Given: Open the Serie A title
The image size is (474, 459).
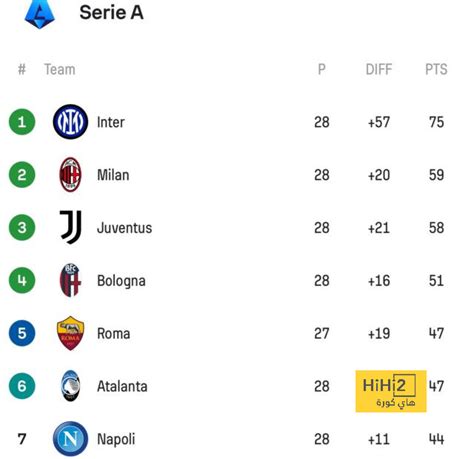Looking at the screenshot, I should pos(111,13).
